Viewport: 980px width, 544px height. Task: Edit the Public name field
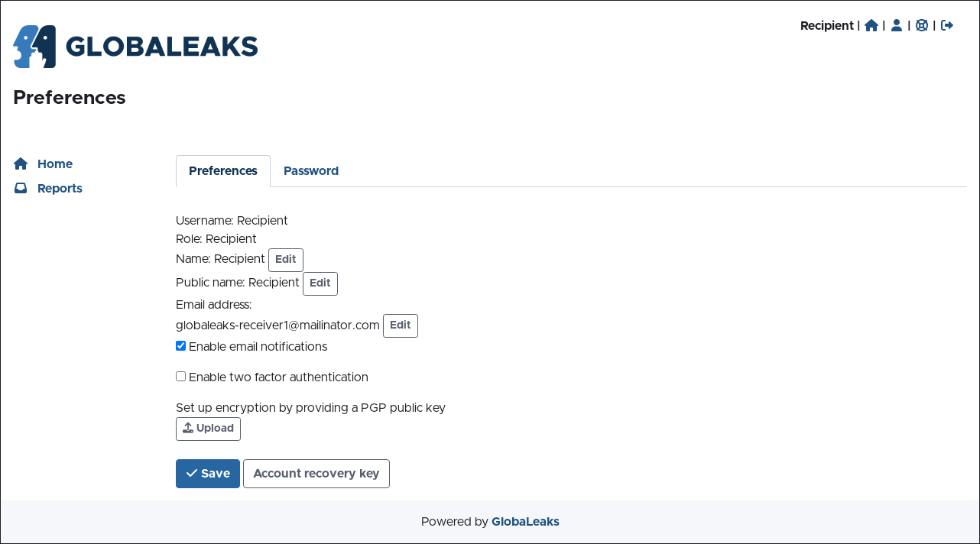point(320,283)
